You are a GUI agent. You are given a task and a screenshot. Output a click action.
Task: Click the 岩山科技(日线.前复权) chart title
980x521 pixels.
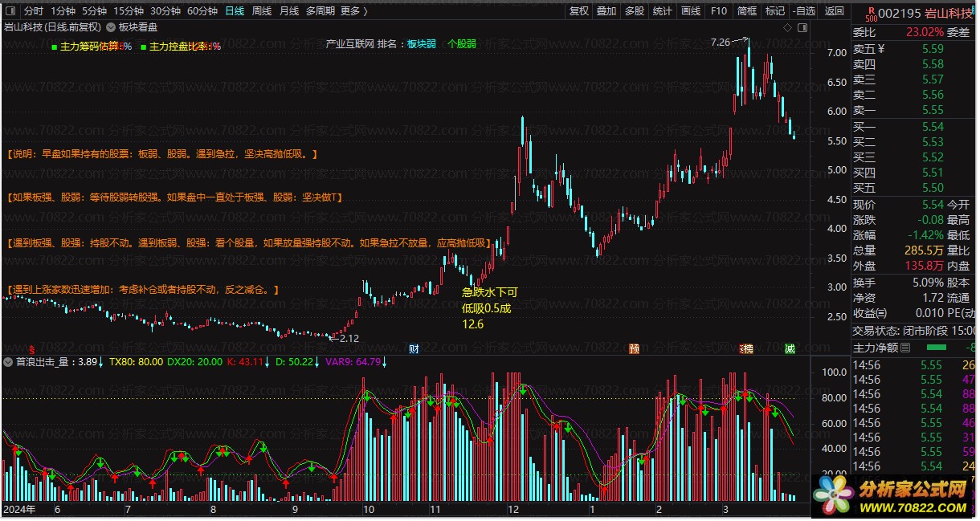coord(52,27)
